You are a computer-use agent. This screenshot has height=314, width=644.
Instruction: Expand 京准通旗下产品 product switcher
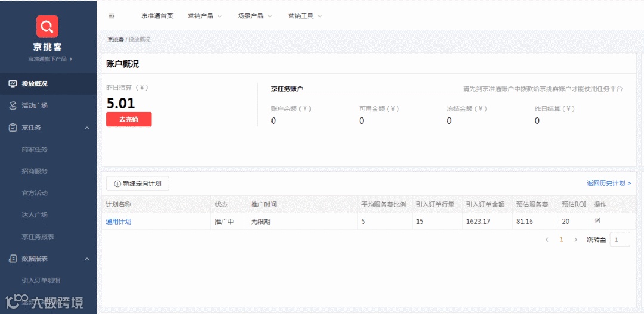point(50,59)
